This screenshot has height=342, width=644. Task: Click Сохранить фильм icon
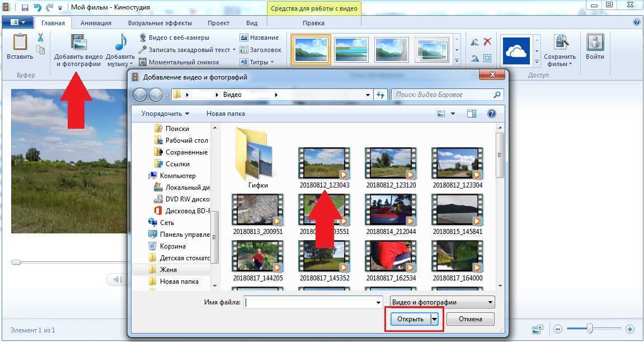click(561, 42)
